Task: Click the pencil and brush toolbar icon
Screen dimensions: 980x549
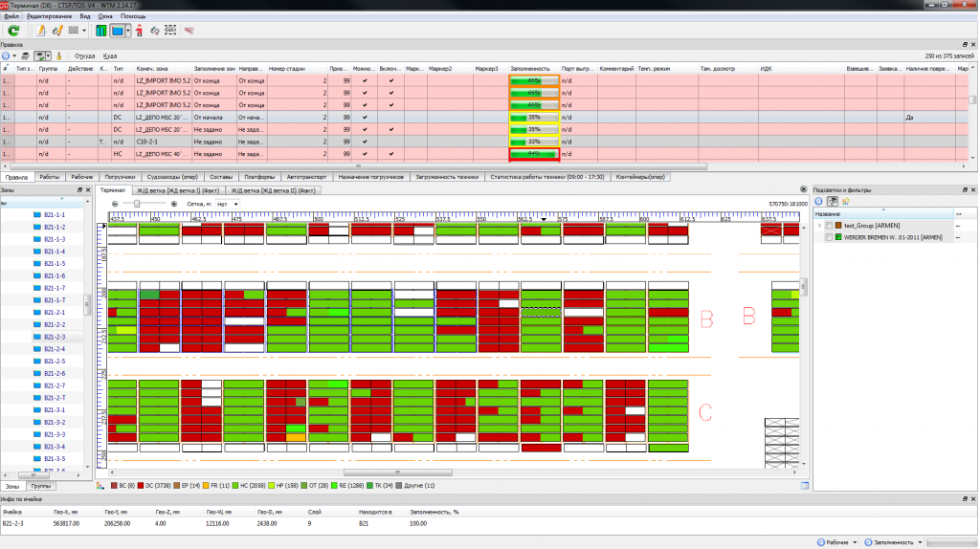Action: point(57,31)
